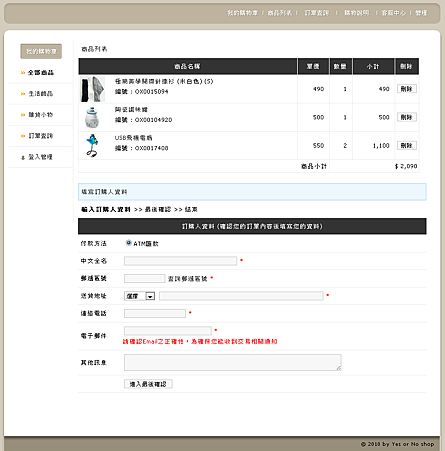Delete the USB飛機電扇 item
445x451 pixels.
click(407, 146)
